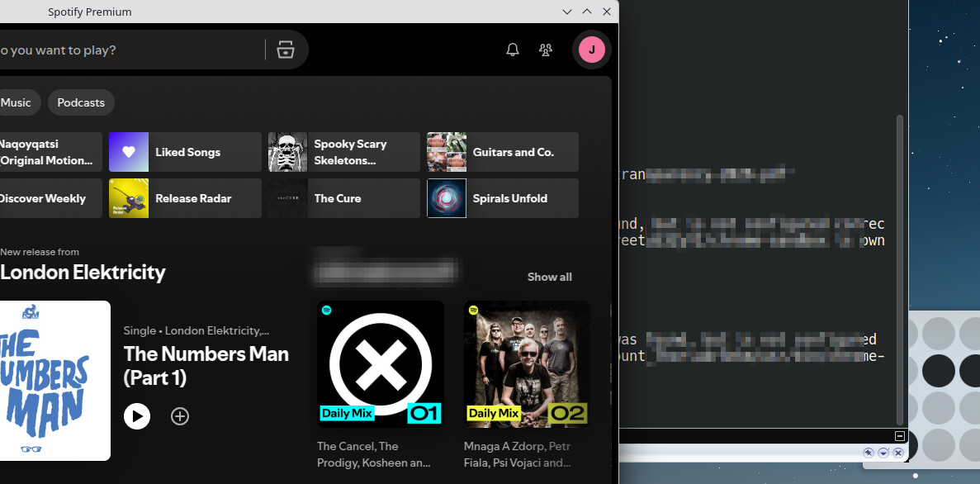Open the Release Radar playlist

(x=185, y=198)
